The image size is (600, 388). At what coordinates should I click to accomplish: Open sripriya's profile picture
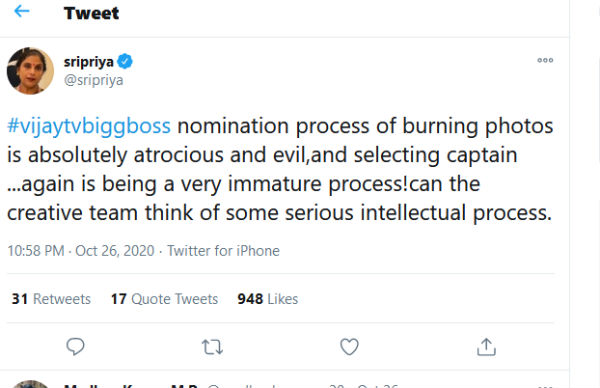[30, 71]
